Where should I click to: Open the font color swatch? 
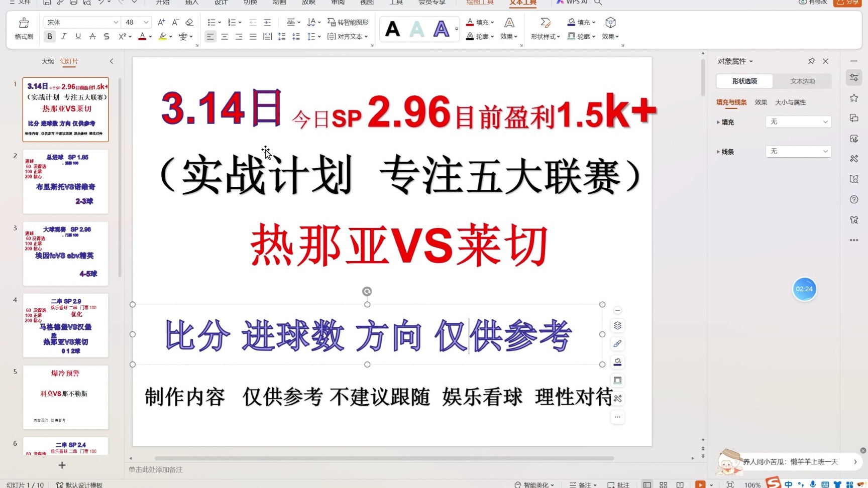pyautogui.click(x=142, y=36)
